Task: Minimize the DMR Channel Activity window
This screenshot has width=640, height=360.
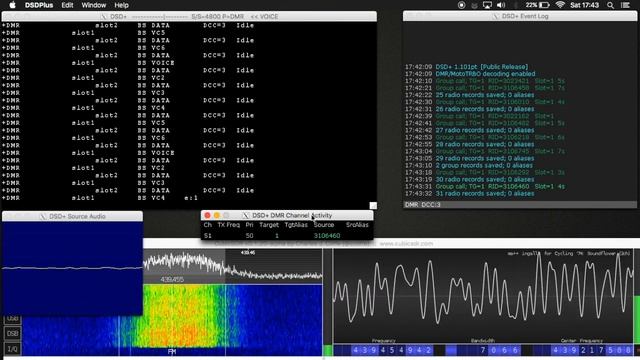Action: pyautogui.click(x=217, y=215)
